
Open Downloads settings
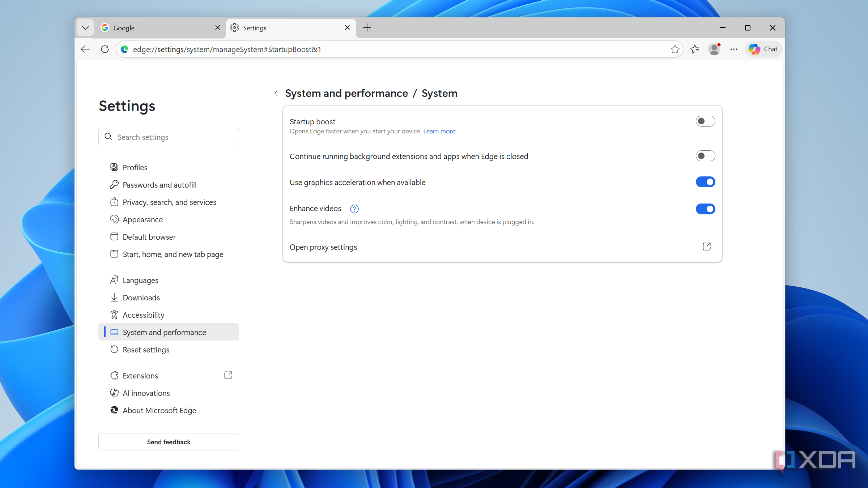[x=169, y=297]
